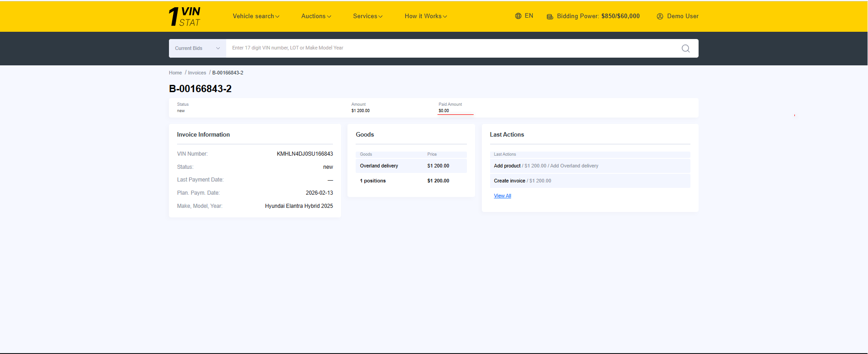Viewport: 868px width, 354px height.
Task: Click the Bidding Power $850/$60,000 amount
Action: (x=620, y=16)
